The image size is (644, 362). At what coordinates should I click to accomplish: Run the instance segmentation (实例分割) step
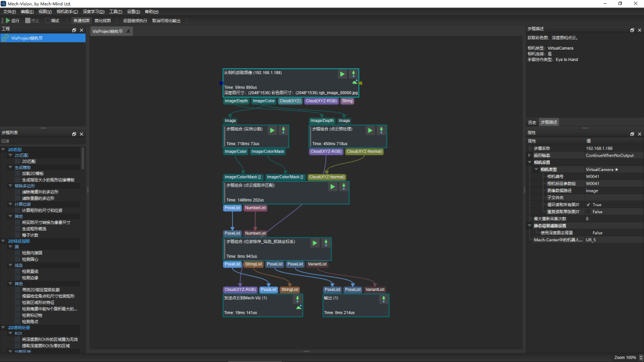[x=272, y=130]
